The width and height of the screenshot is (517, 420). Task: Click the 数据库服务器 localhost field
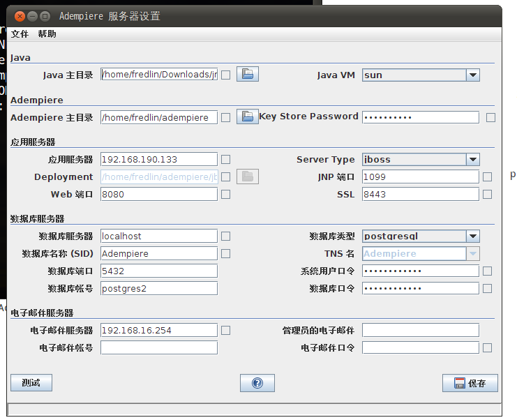coord(159,236)
